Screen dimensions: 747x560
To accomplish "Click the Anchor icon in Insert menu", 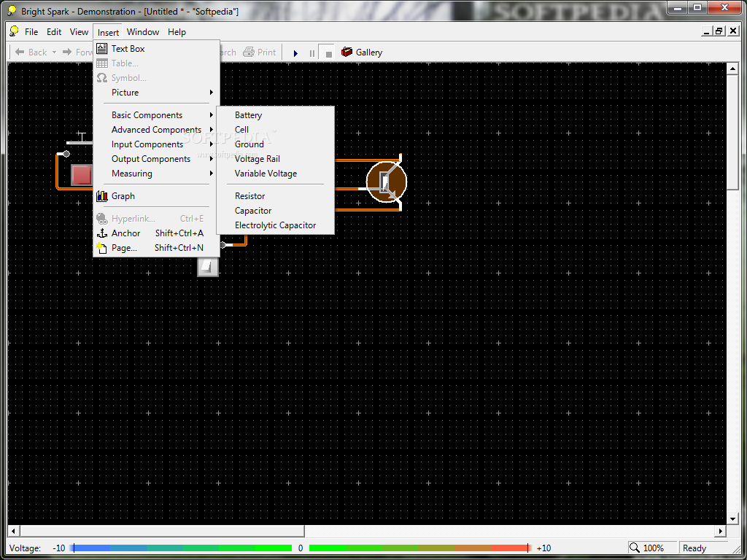I will pyautogui.click(x=102, y=233).
